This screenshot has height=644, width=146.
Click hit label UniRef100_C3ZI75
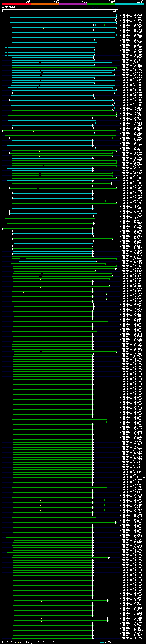coord(131,276)
